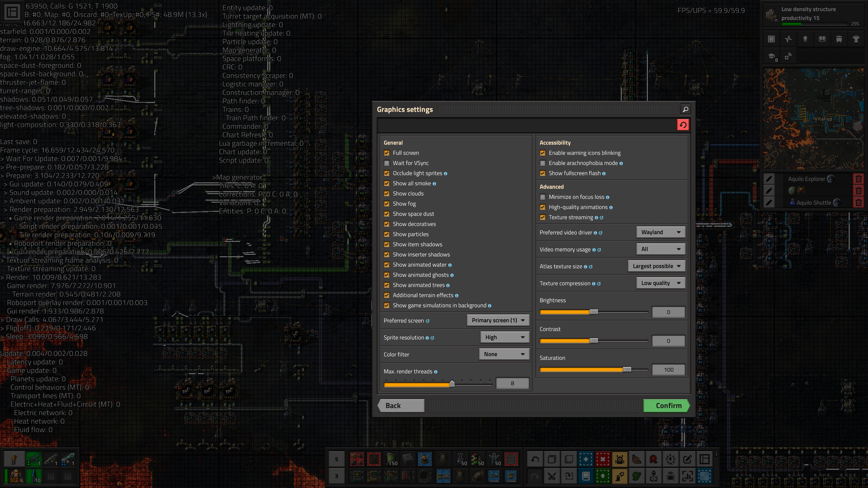Open the Preferred screen dropdown
This screenshot has width=868, height=488.
click(498, 320)
